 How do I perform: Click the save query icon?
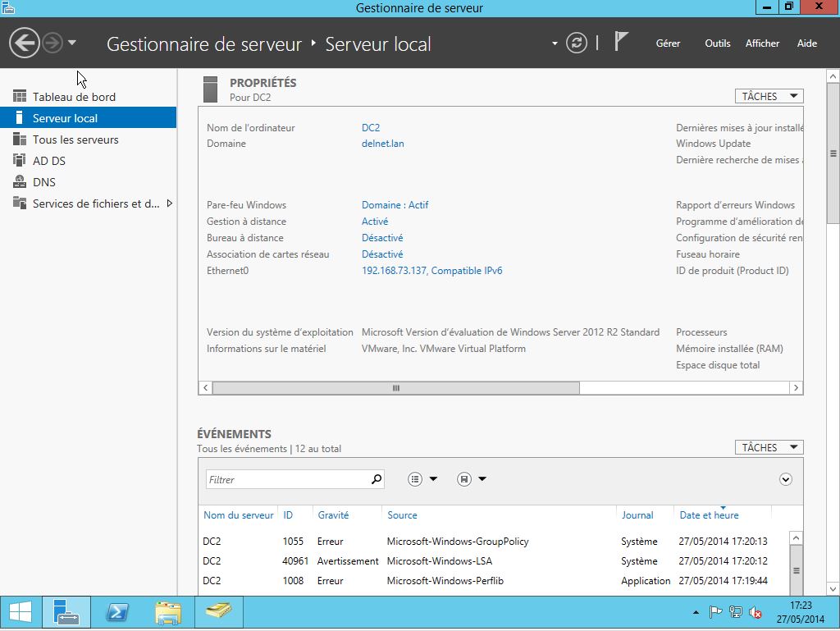[464, 479]
